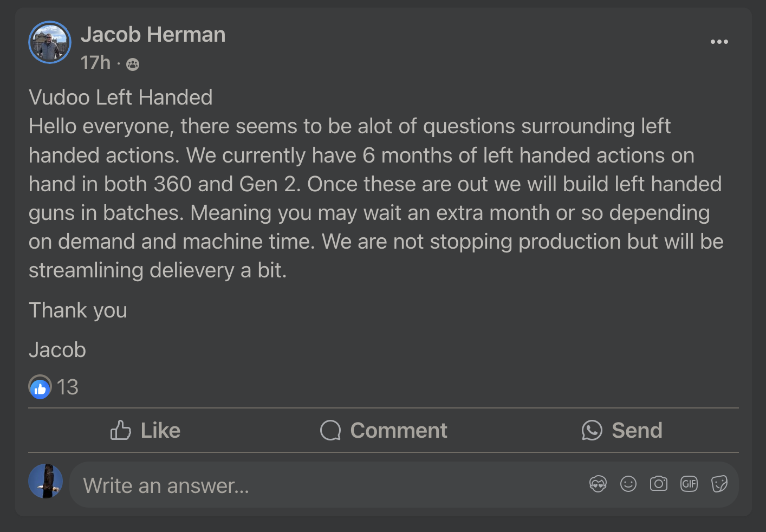The width and height of the screenshot is (766, 532).
Task: Open the GIF picker
Action: pos(689,484)
